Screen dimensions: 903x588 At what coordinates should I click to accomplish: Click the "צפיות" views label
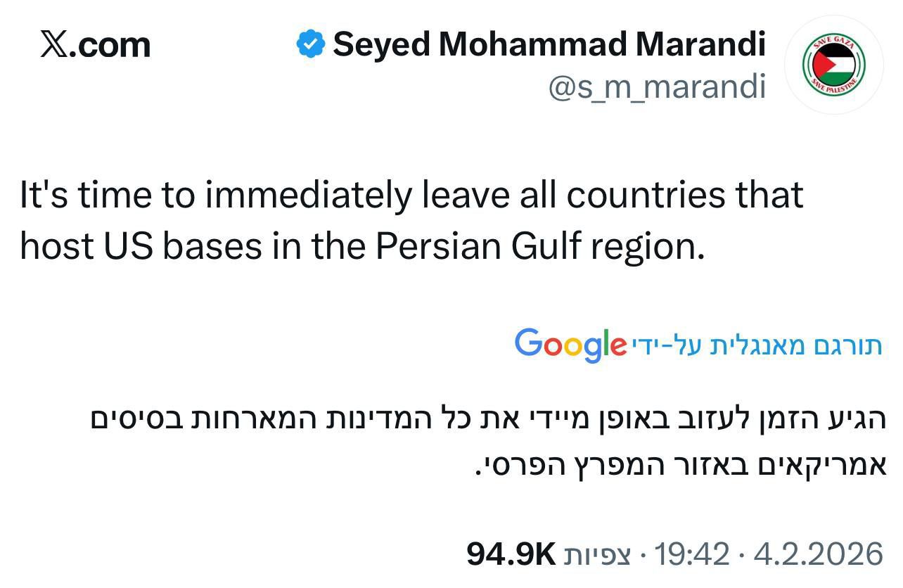(x=598, y=555)
